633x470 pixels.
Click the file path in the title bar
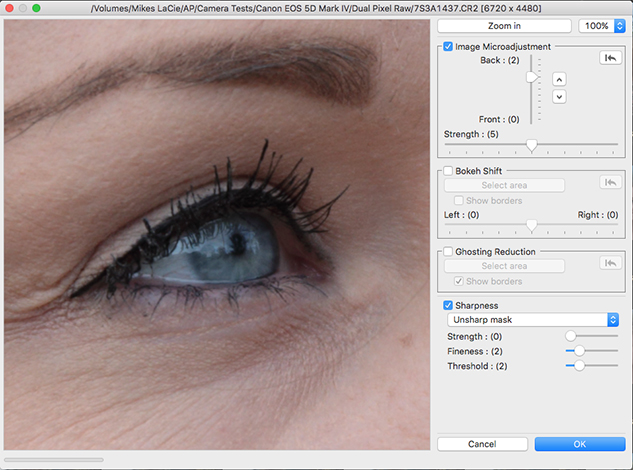[x=316, y=8]
